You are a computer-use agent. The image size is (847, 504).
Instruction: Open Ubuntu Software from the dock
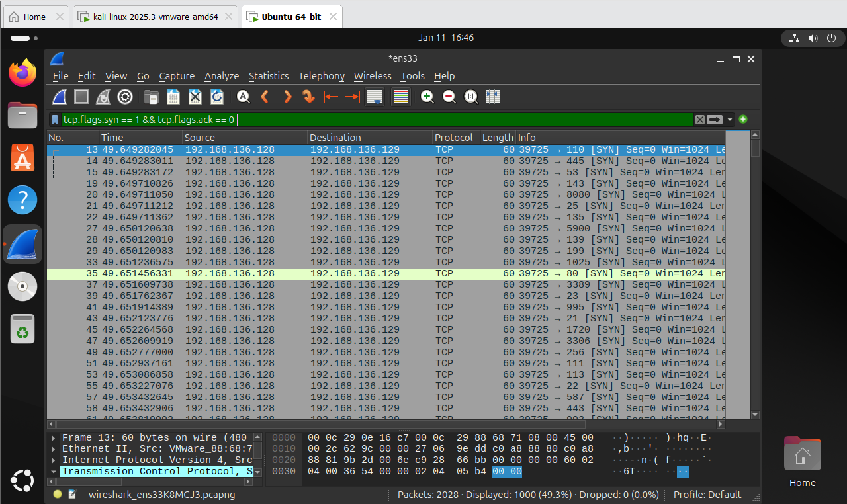click(22, 157)
